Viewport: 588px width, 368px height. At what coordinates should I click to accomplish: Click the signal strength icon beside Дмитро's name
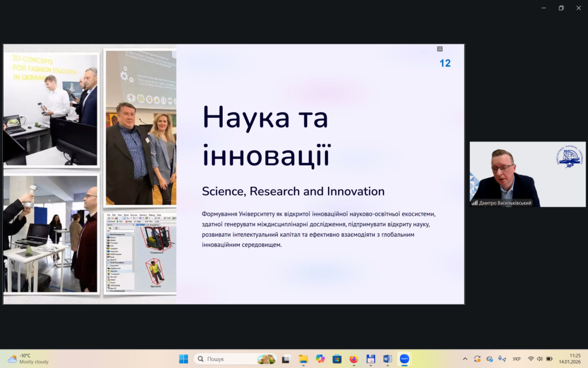[474, 203]
